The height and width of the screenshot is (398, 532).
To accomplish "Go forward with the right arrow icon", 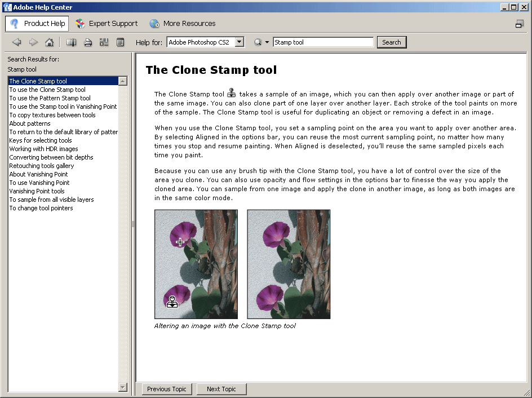I will [33, 42].
